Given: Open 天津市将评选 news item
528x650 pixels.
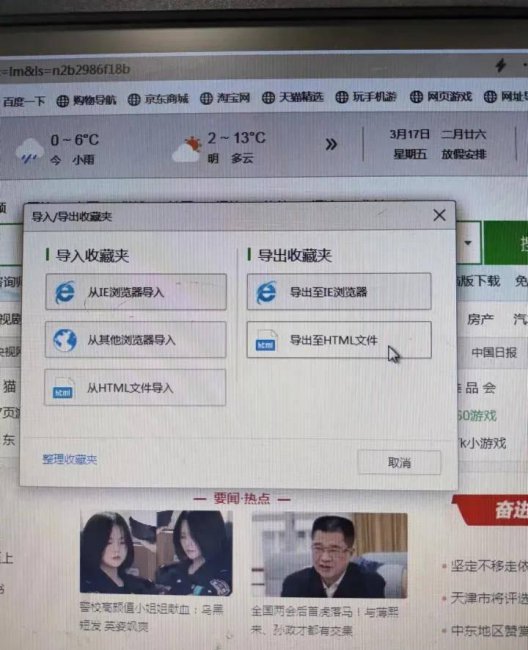Looking at the screenshot, I should (x=489, y=598).
